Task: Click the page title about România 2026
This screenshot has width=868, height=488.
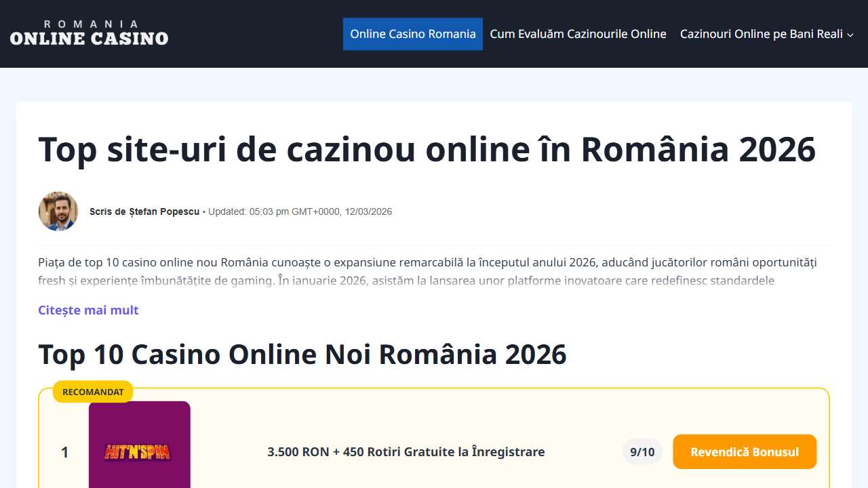Action: 427,149
